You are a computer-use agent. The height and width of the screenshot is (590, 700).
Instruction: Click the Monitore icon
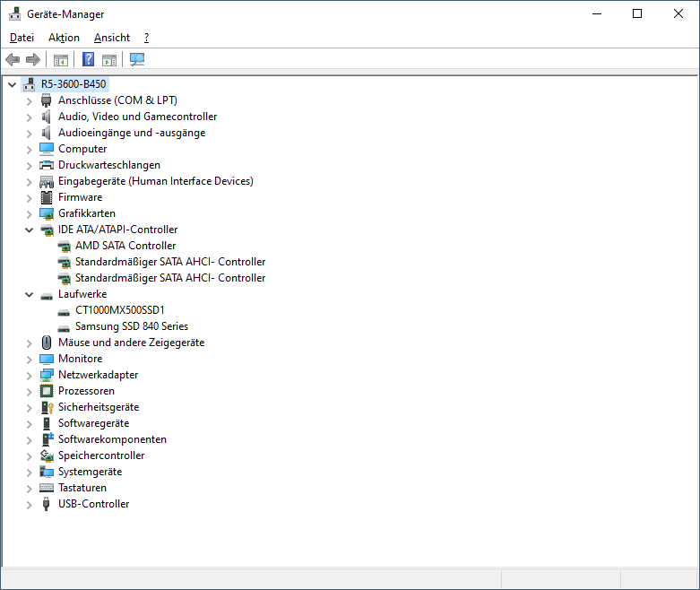pos(47,359)
